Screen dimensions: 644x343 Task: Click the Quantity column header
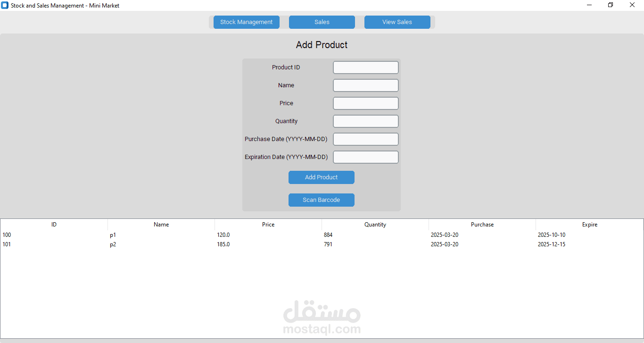[375, 225]
